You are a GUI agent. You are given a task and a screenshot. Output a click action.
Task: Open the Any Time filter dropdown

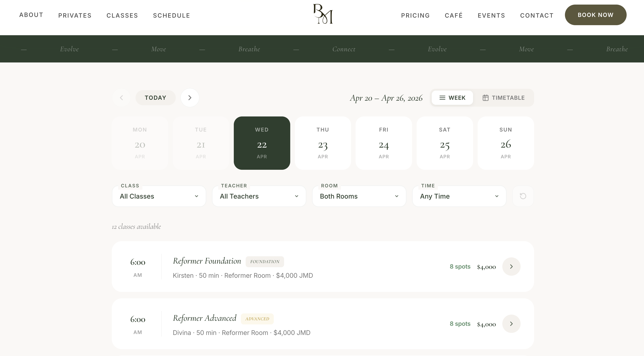pyautogui.click(x=459, y=196)
